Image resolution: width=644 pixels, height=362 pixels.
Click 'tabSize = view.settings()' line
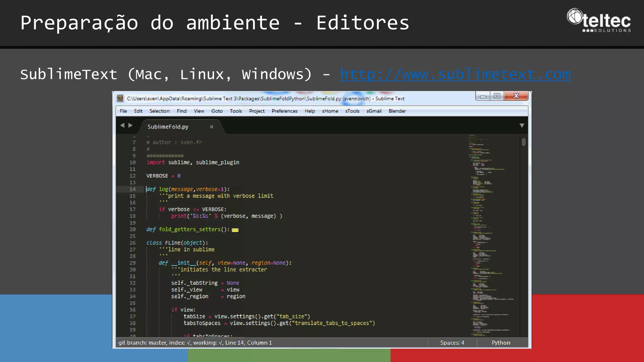(x=247, y=316)
